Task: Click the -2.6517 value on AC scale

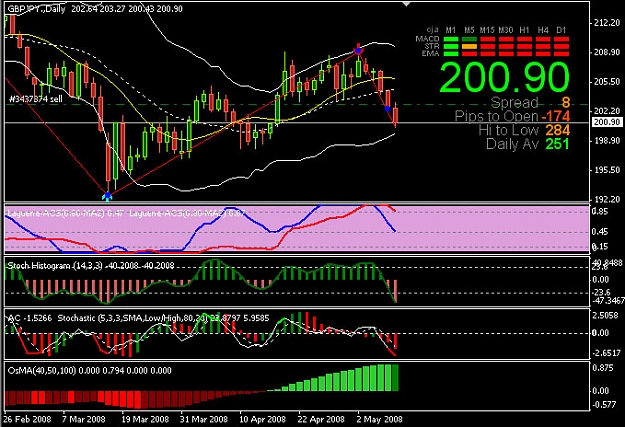Action: 606,353
